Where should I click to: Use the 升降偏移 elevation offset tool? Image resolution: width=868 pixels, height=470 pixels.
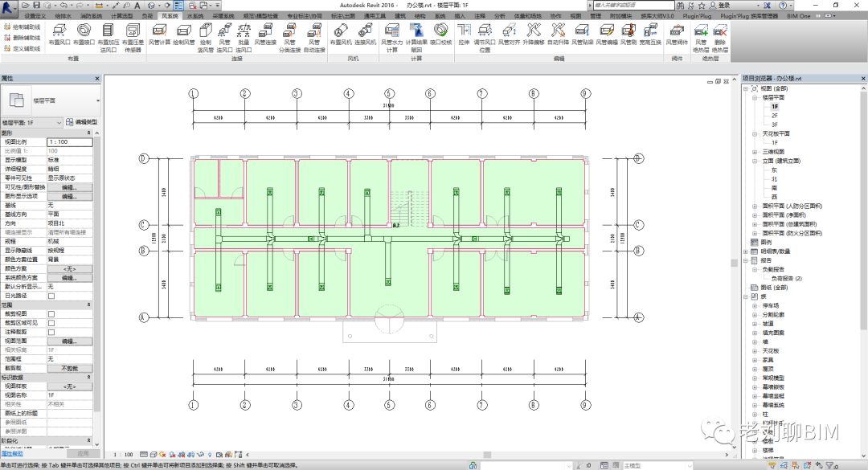pyautogui.click(x=534, y=34)
